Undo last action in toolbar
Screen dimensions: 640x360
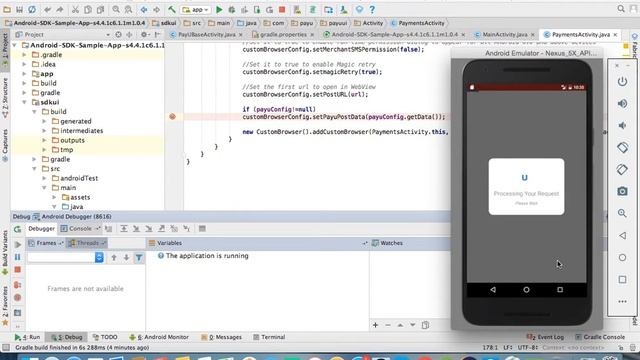coord(48,9)
